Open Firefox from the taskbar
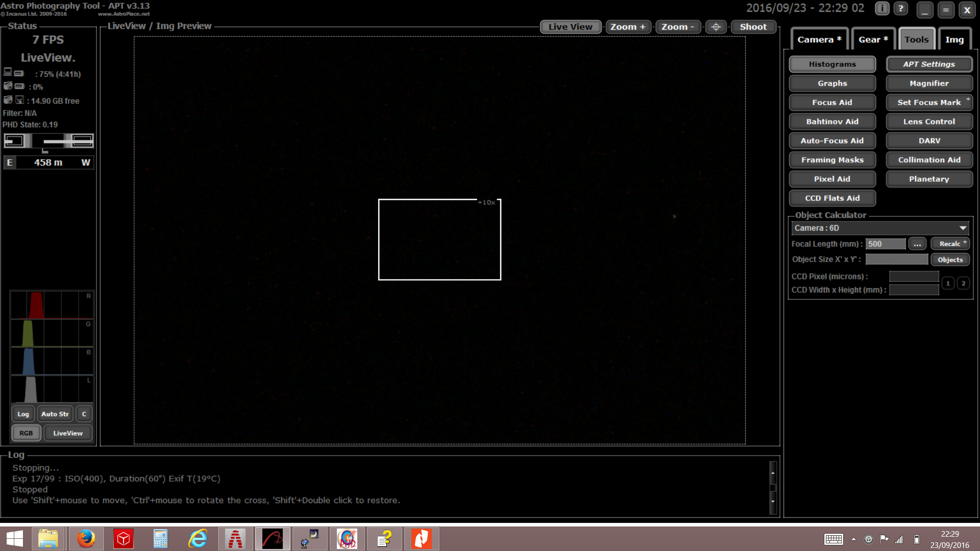Screen dimensions: 980x551 [x=86, y=539]
